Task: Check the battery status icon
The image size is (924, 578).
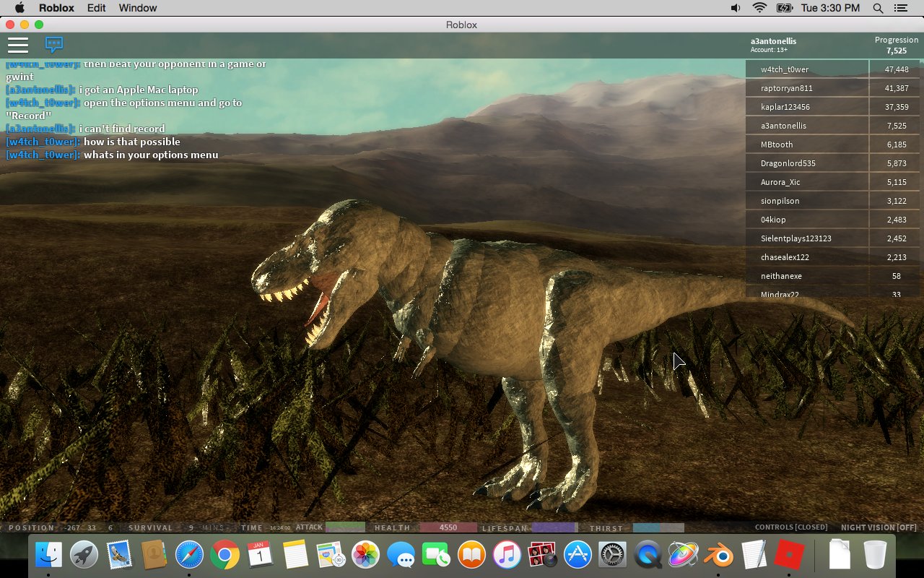Action: click(784, 8)
